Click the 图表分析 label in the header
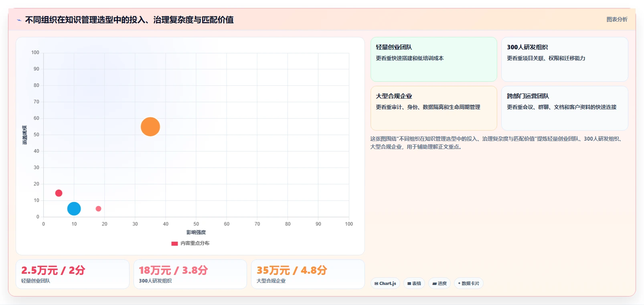644x305 pixels. point(617,19)
